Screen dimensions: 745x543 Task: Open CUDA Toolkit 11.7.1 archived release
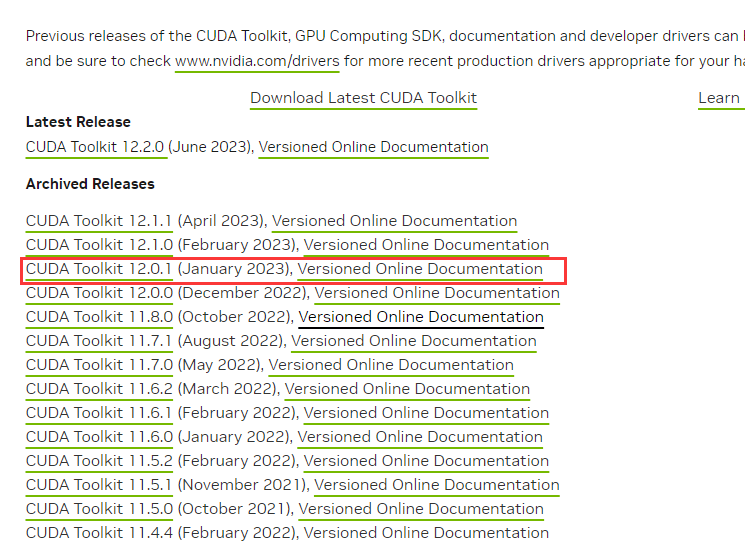click(98, 341)
